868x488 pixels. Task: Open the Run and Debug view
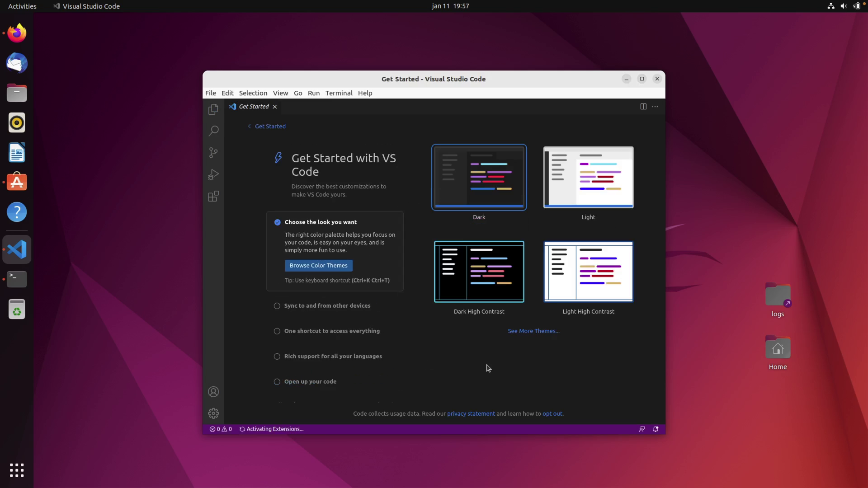tap(213, 174)
